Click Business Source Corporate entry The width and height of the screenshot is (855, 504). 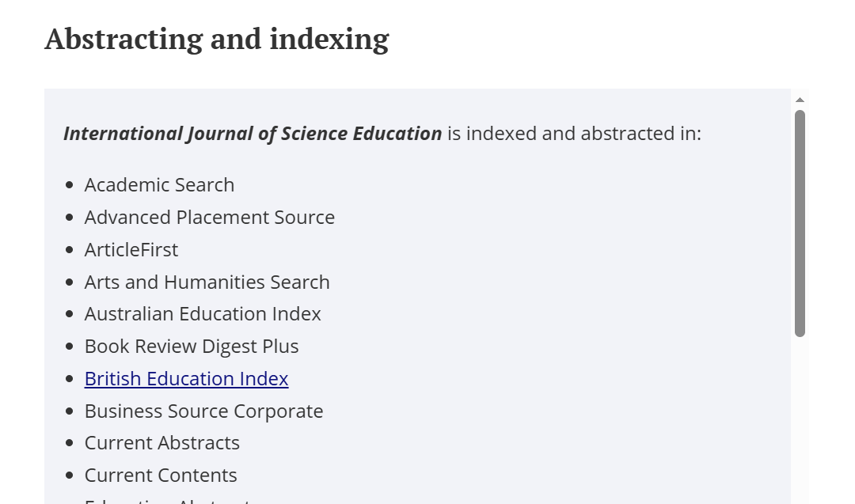(203, 411)
